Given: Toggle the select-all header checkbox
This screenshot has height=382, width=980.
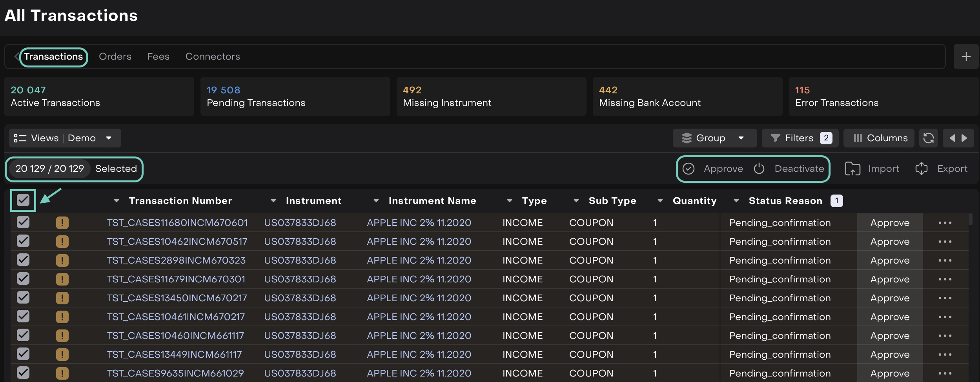Looking at the screenshot, I should coord(23,200).
